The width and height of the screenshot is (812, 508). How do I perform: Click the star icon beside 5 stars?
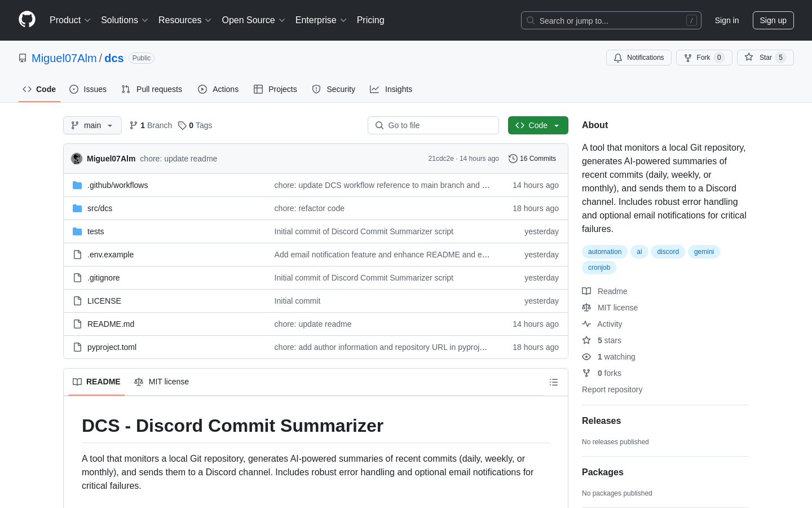coord(586,340)
